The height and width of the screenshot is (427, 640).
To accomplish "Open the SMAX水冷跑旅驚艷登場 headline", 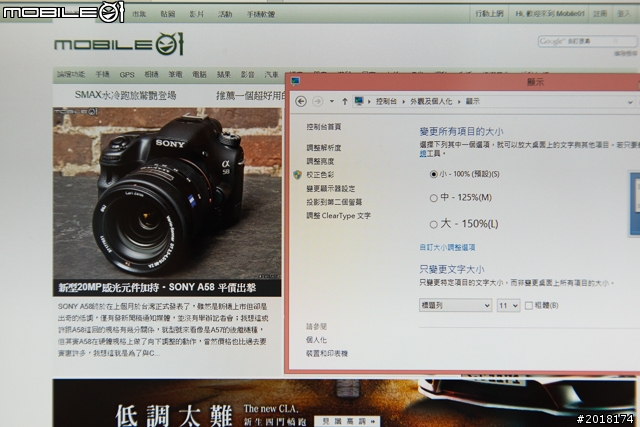I will (125, 95).
